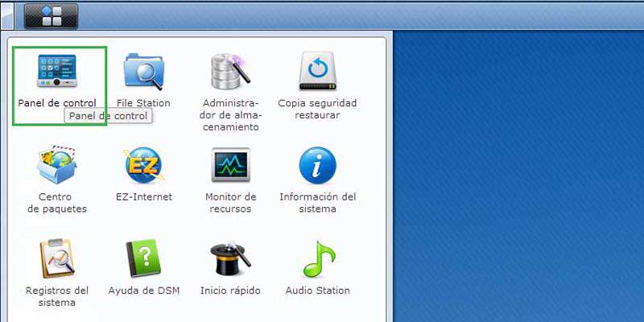Open Copia seguridad restaurar
This screenshot has width=644, height=322.
[x=317, y=71]
